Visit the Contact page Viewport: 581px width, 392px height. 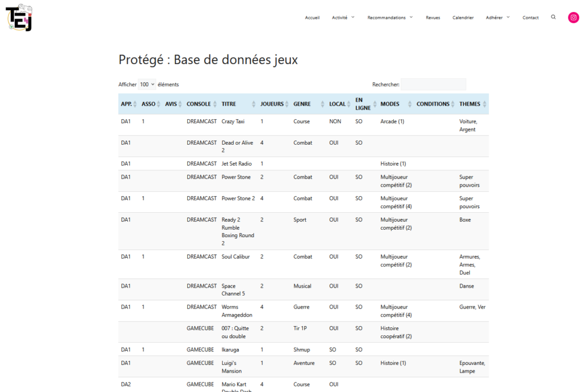pos(531,18)
